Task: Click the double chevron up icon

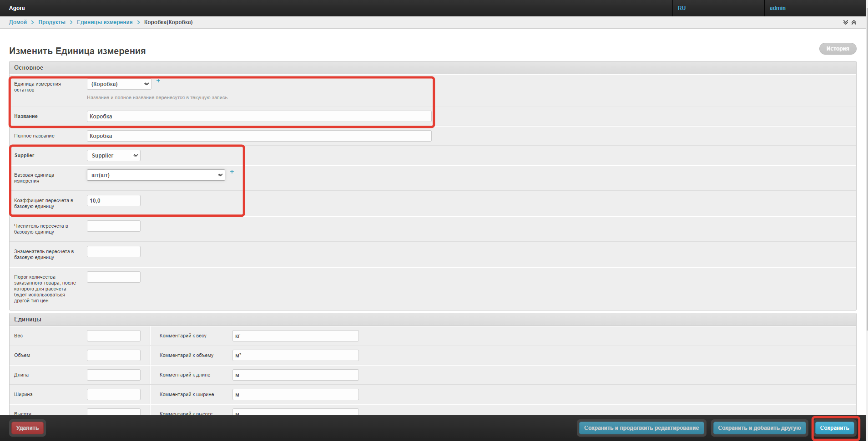Action: pyautogui.click(x=854, y=22)
